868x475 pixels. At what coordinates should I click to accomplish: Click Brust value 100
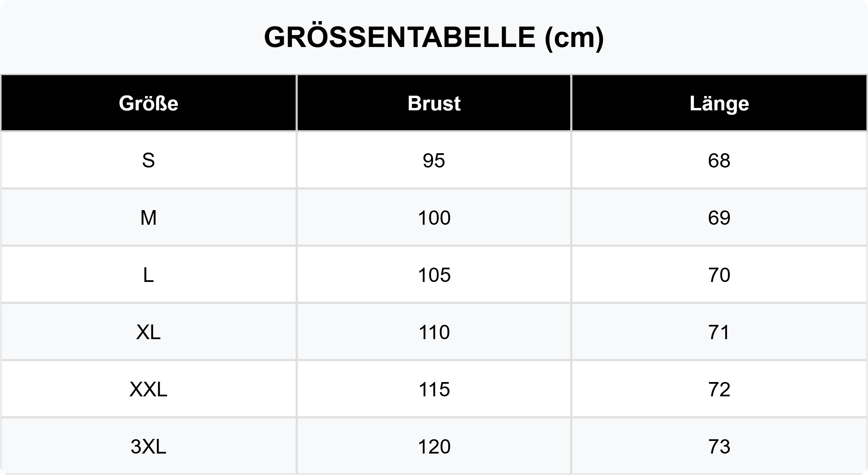click(x=434, y=218)
